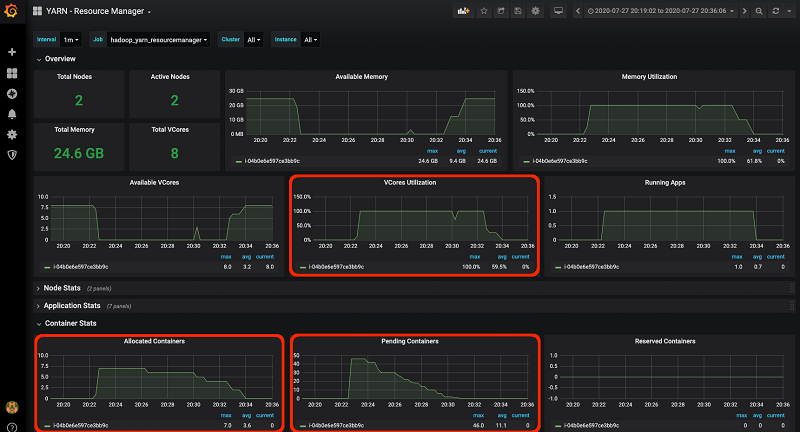The width and height of the screenshot is (800, 432).
Task: Open the Pending Containers panel title menu
Action: click(x=410, y=341)
